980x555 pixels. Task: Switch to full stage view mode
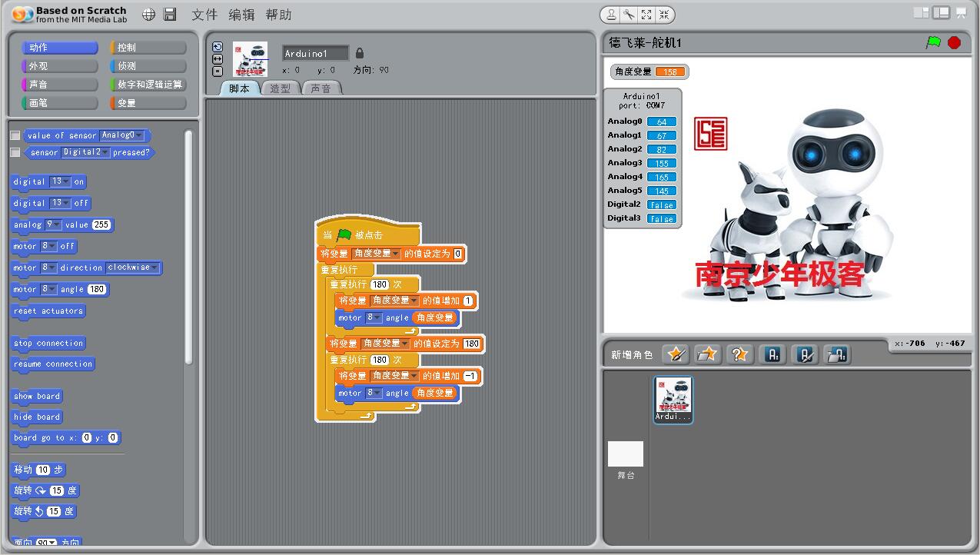[x=941, y=13]
